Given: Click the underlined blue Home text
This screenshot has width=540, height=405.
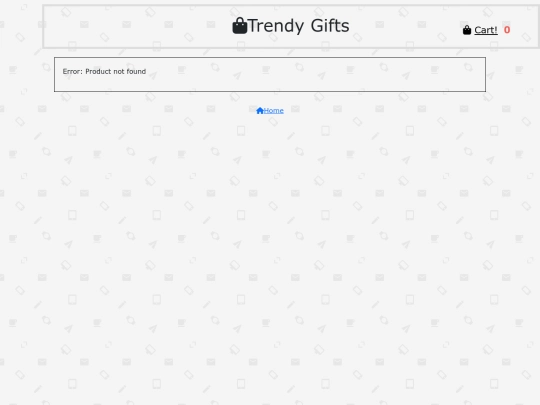Looking at the screenshot, I should 273,111.
